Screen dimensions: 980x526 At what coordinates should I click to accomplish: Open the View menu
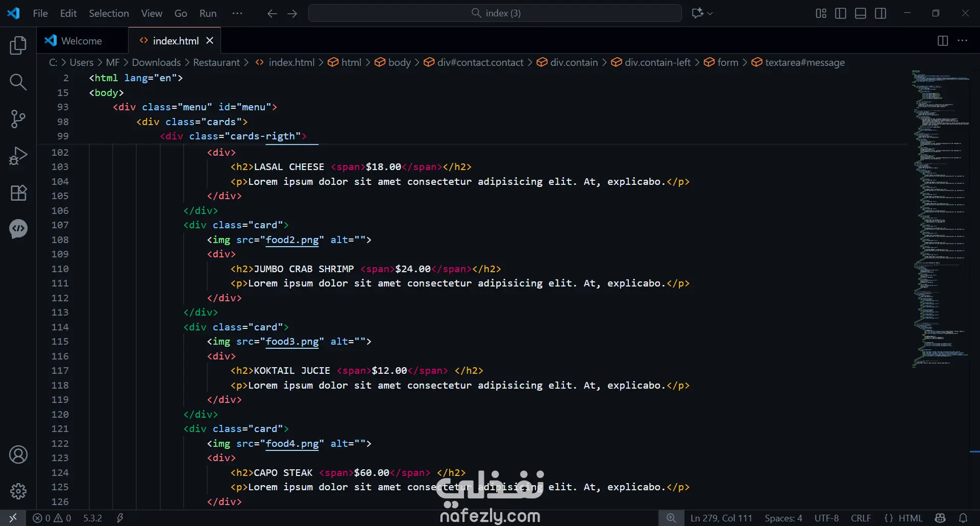point(152,13)
